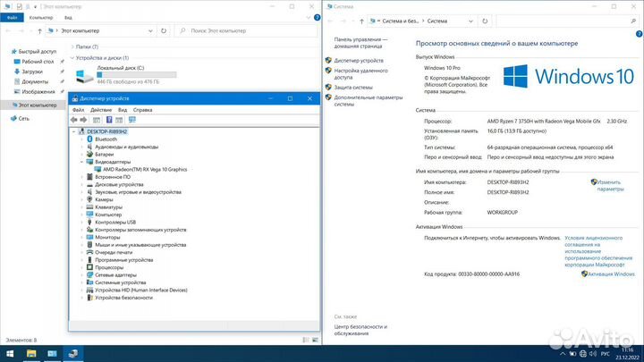This screenshot has height=362, width=644.
Task: Click the blue Help icon in Device Manager toolbar
Action: tap(108, 119)
